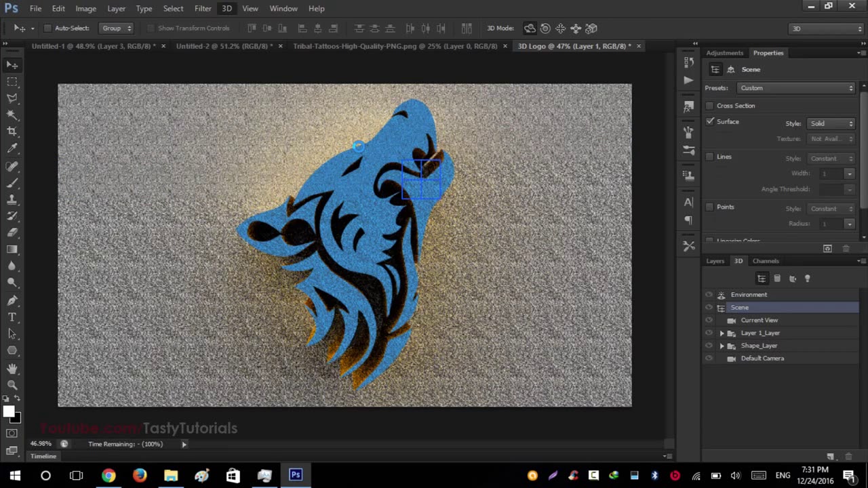Select the Horizontal Type tool
868x488 pixels.
coord(12,317)
